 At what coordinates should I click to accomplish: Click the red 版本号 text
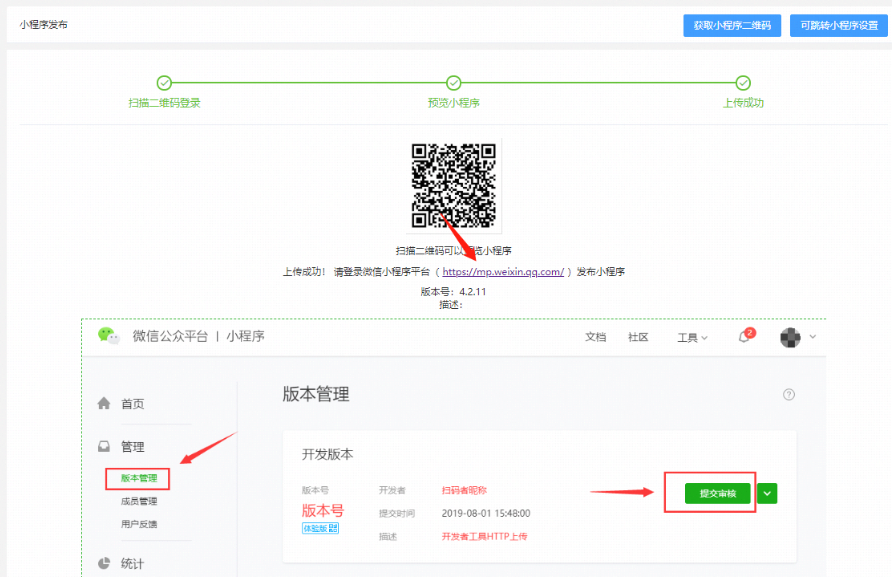coord(323,510)
